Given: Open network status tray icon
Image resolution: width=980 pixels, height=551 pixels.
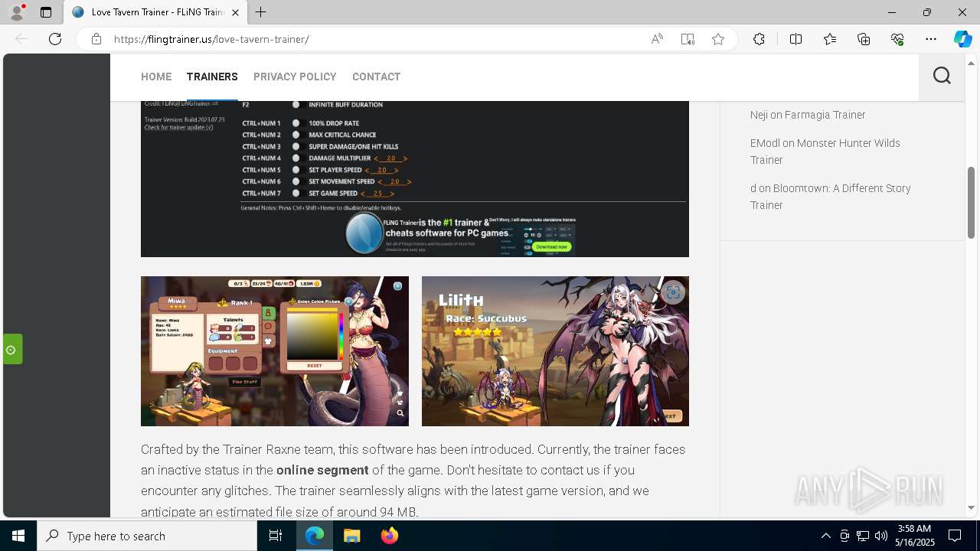Looking at the screenshot, I should click(862, 536).
